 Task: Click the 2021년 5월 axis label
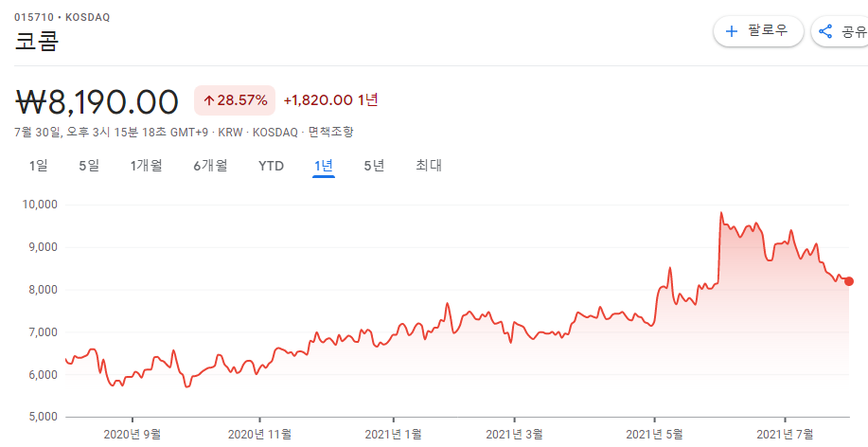pyautogui.click(x=654, y=434)
